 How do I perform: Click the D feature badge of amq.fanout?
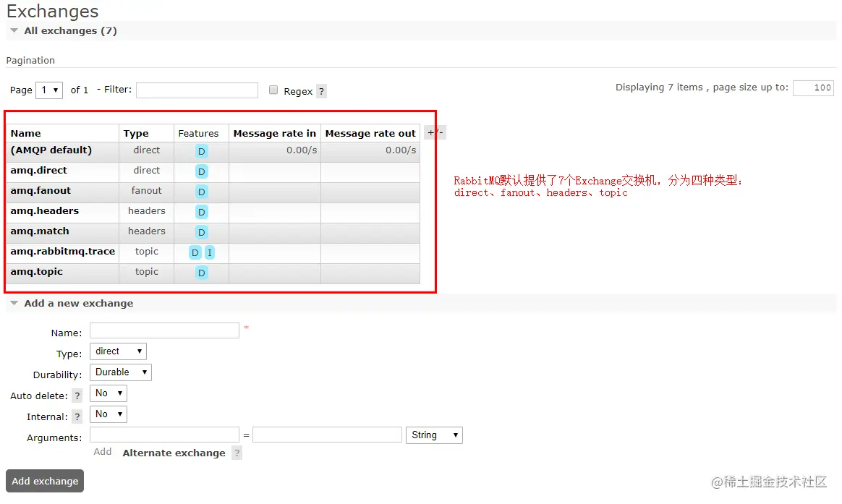point(201,192)
